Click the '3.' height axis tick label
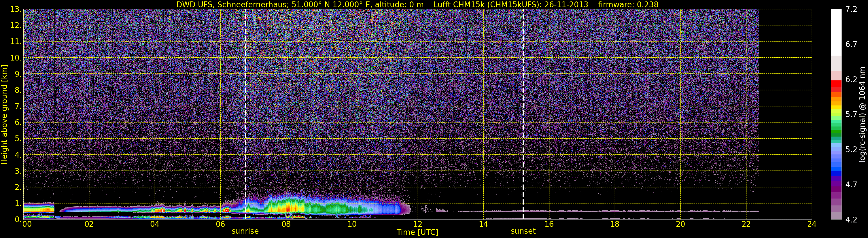The width and height of the screenshot is (868, 238). tap(18, 171)
